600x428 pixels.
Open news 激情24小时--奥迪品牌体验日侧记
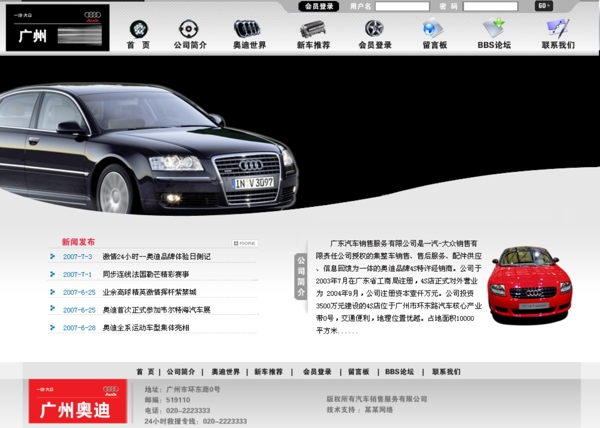[x=157, y=257]
